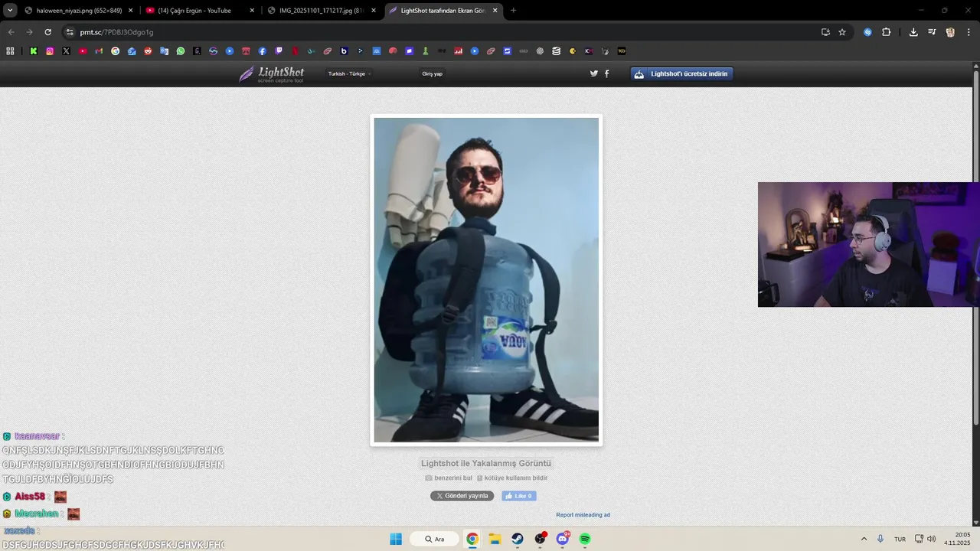Click the Lightshot Facebook icon in header
980x551 pixels.
point(607,73)
